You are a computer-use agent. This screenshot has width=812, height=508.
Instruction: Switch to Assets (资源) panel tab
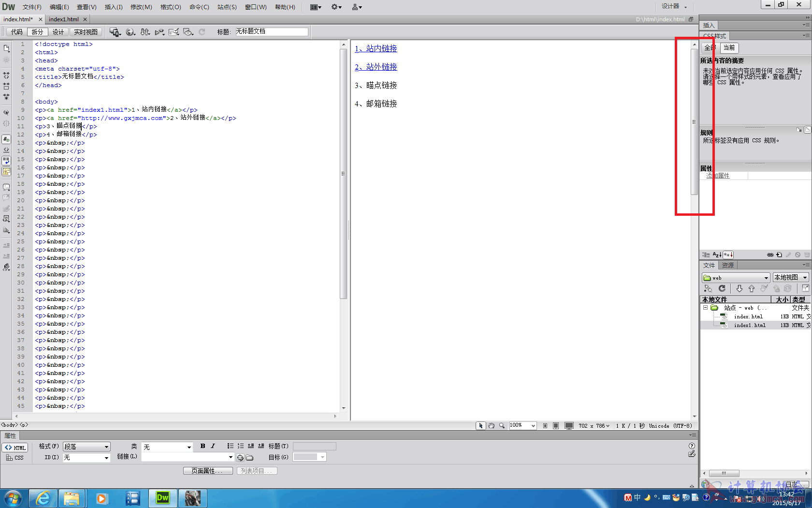pos(728,265)
